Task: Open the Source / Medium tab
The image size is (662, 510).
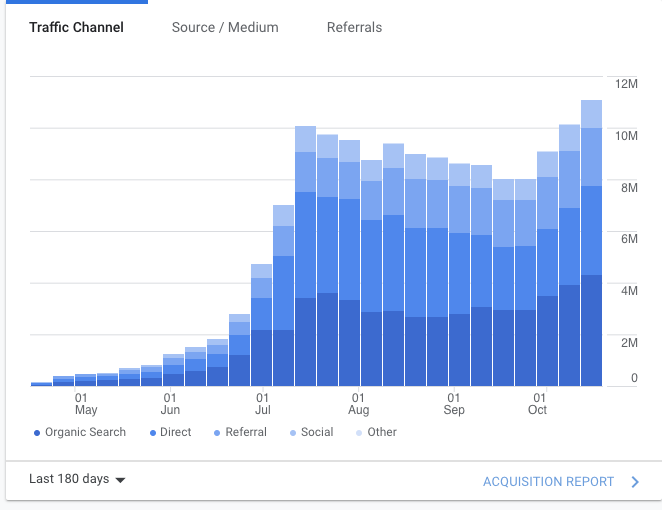Action: click(225, 27)
